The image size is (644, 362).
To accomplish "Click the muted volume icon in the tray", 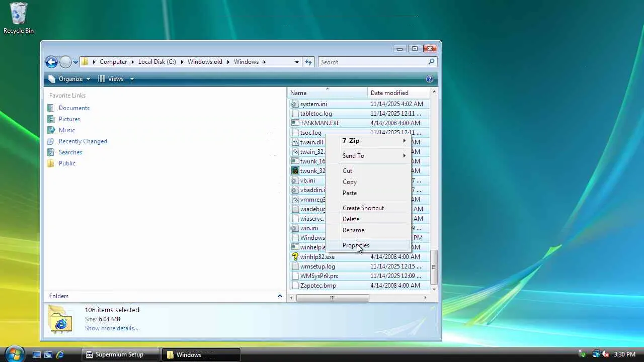I will point(605,354).
